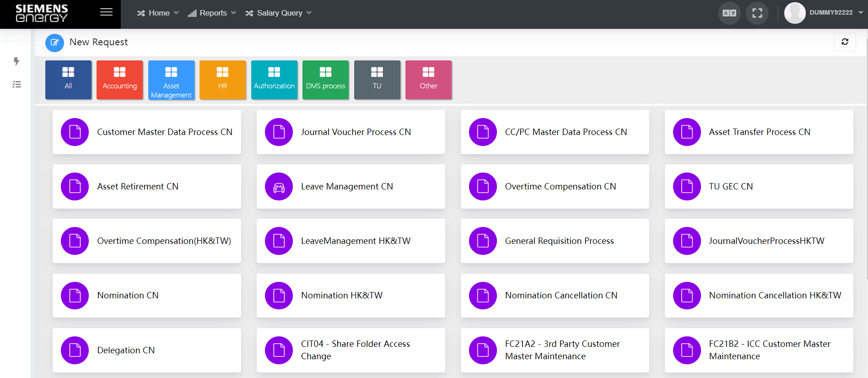Open the task list sidebar icon

coord(16,84)
